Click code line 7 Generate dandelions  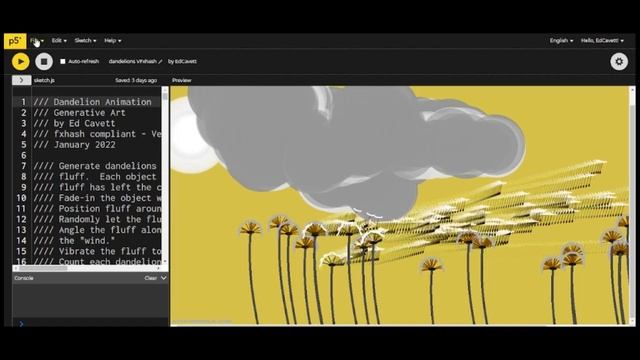pos(95,166)
